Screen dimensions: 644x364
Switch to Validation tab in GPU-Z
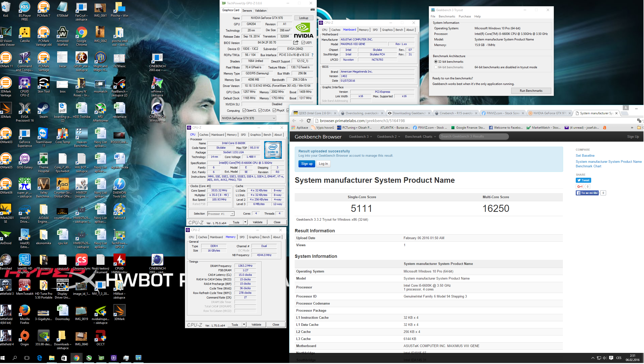(x=261, y=11)
